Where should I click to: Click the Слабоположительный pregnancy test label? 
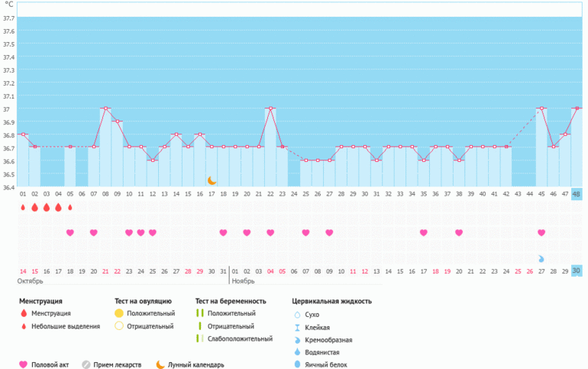click(240, 338)
